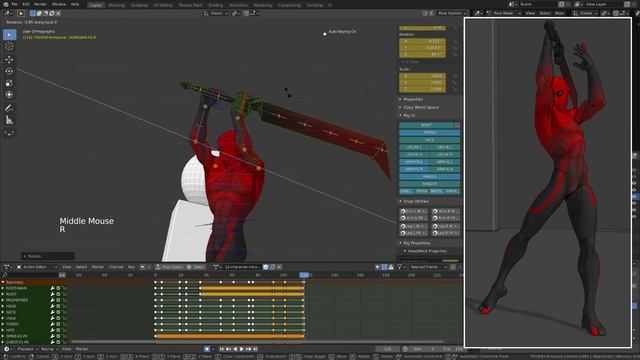Create new action copy icon
This screenshot has width=640, height=360.
(273, 267)
